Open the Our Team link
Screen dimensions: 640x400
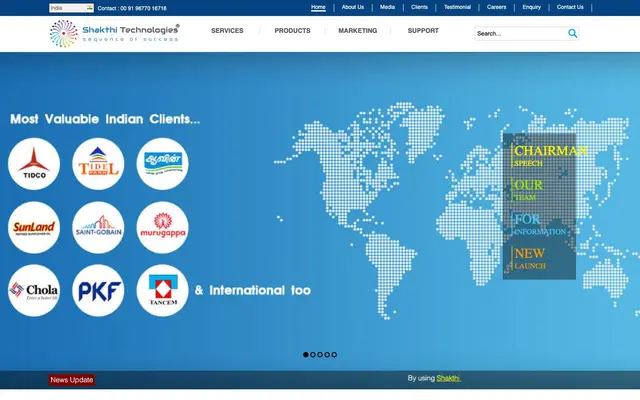point(528,190)
